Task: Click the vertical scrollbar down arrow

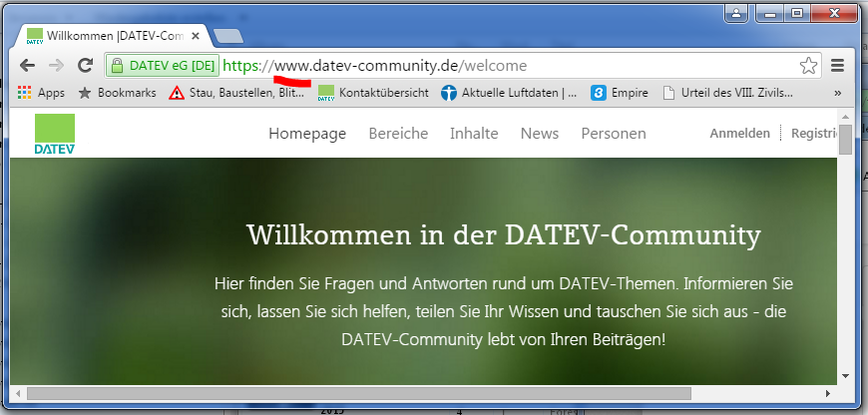Action: (x=845, y=376)
